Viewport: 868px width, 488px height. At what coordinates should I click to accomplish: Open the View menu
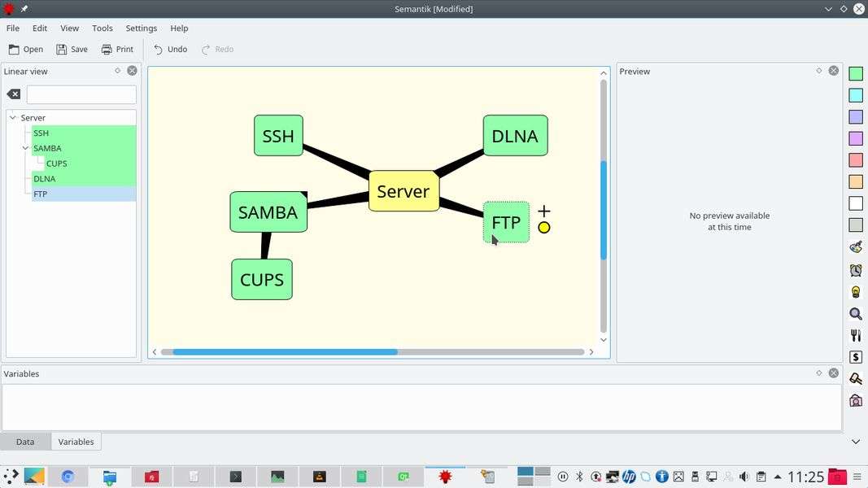point(69,28)
